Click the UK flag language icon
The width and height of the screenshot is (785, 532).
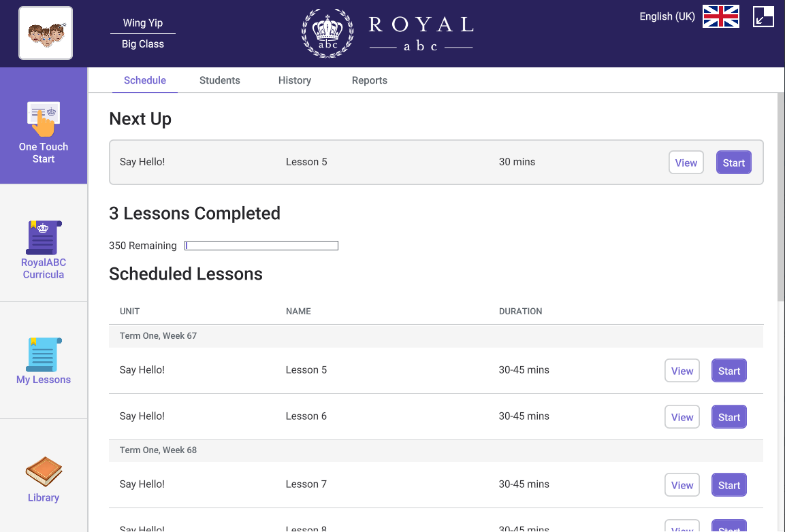point(721,16)
